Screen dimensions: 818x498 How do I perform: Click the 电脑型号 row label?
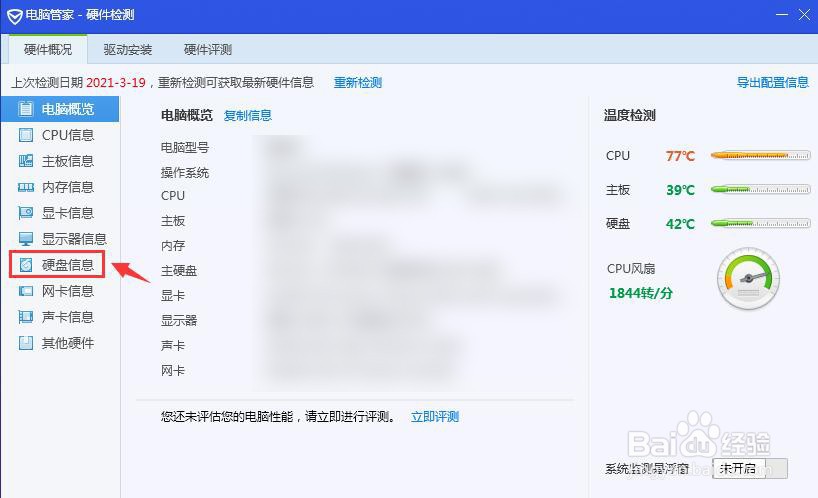click(185, 148)
